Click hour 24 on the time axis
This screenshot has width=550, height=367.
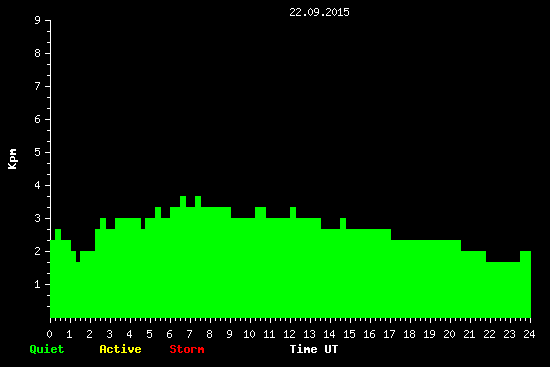tap(529, 334)
